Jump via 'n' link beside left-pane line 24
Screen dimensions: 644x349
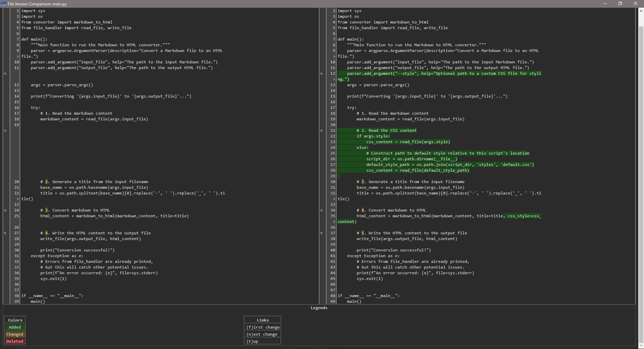pyautogui.click(x=5, y=211)
